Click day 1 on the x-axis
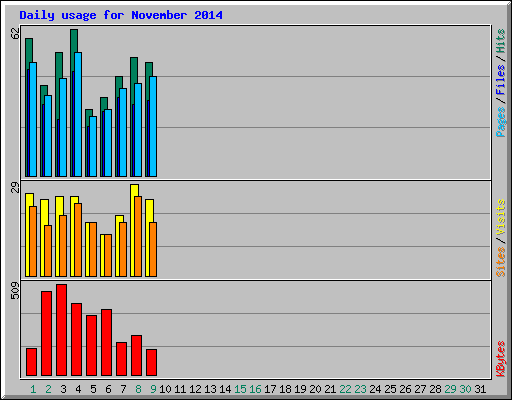 [33, 389]
